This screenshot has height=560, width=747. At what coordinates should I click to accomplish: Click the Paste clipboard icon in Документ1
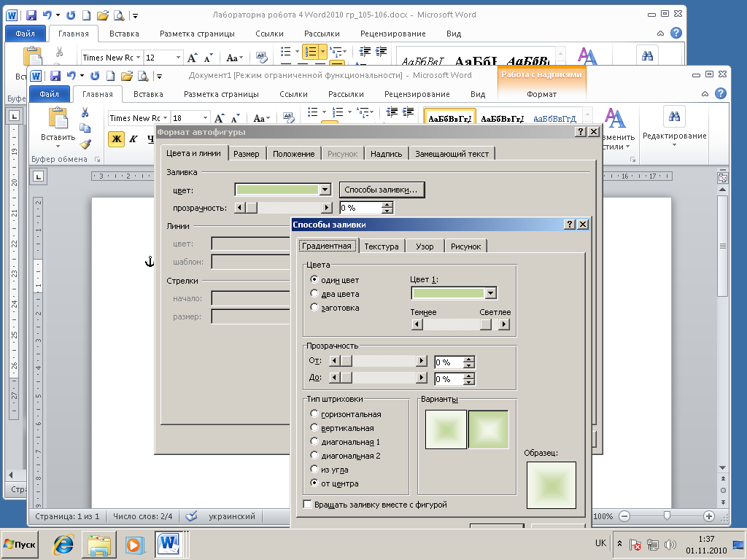pyautogui.click(x=58, y=117)
